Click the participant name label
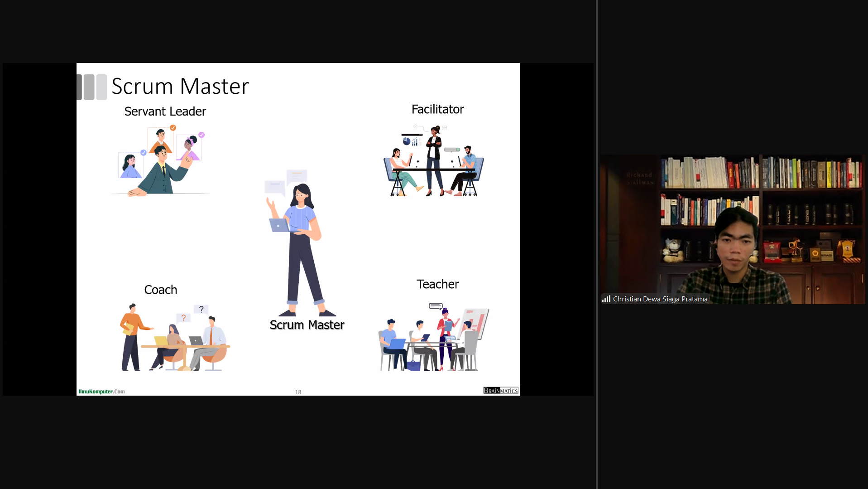868x489 pixels. click(660, 299)
